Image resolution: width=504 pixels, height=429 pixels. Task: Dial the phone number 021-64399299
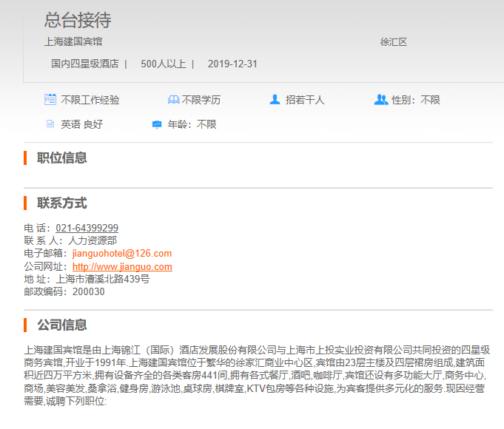tap(87, 228)
